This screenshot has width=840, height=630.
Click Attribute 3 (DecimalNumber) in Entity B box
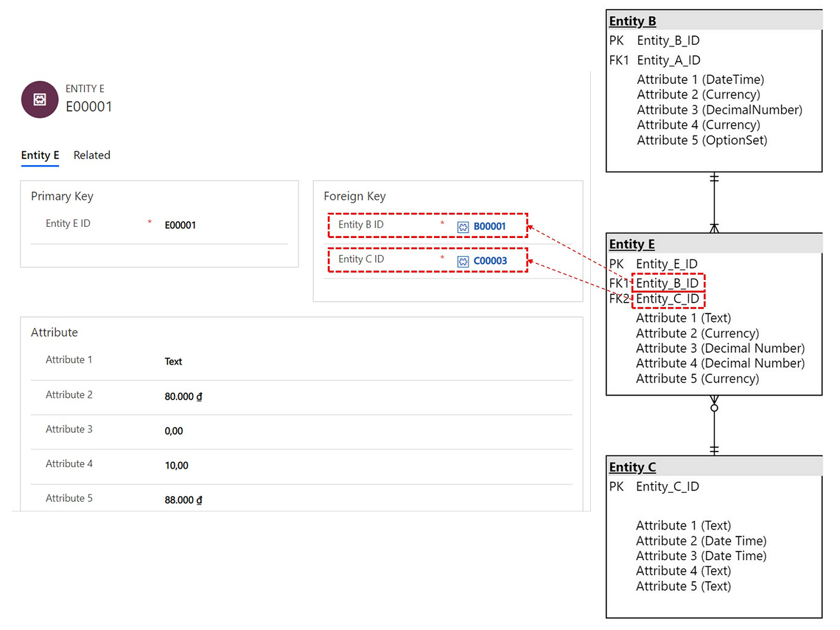pos(720,110)
